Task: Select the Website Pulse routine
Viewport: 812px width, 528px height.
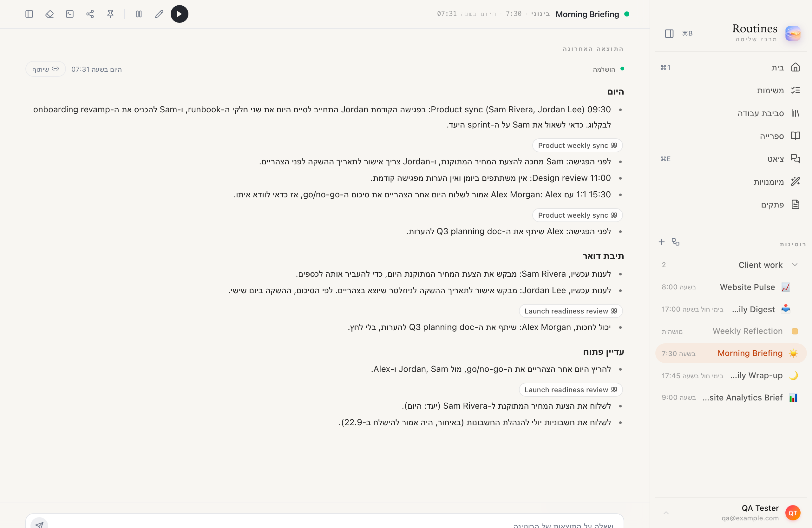Action: [731, 287]
